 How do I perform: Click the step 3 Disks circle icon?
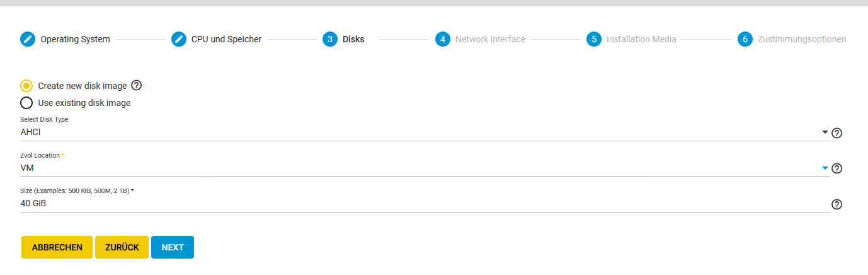pyautogui.click(x=329, y=39)
